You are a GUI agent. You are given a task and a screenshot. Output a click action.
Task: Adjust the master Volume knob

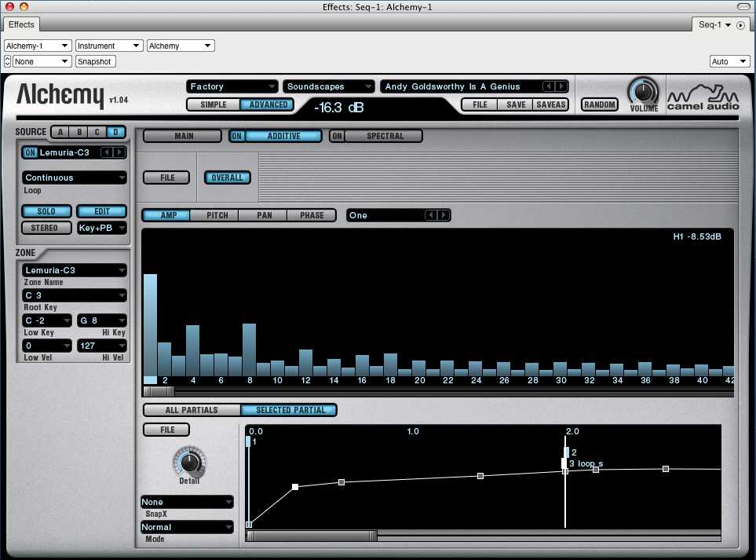click(x=643, y=92)
